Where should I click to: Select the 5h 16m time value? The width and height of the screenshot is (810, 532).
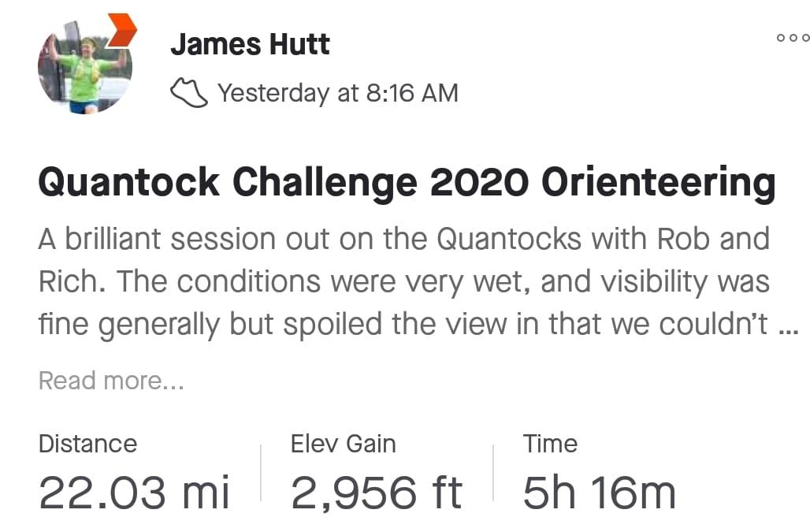[600, 493]
